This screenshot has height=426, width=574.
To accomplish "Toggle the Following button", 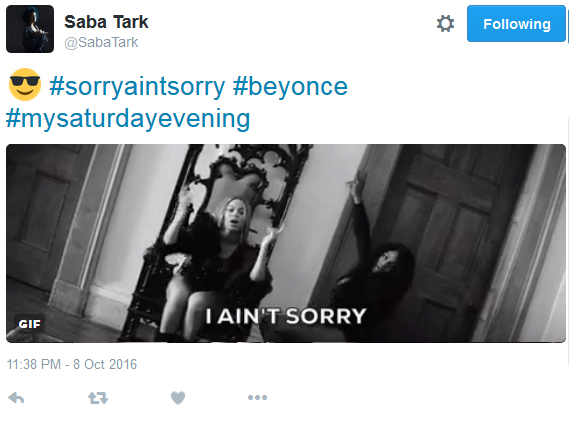I will click(516, 24).
